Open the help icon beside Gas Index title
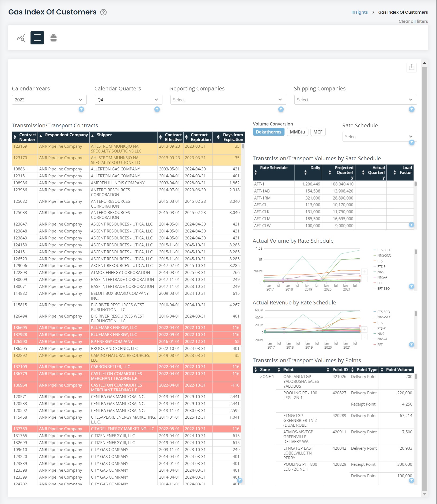Screen dimensions: 437x504 click(103, 12)
